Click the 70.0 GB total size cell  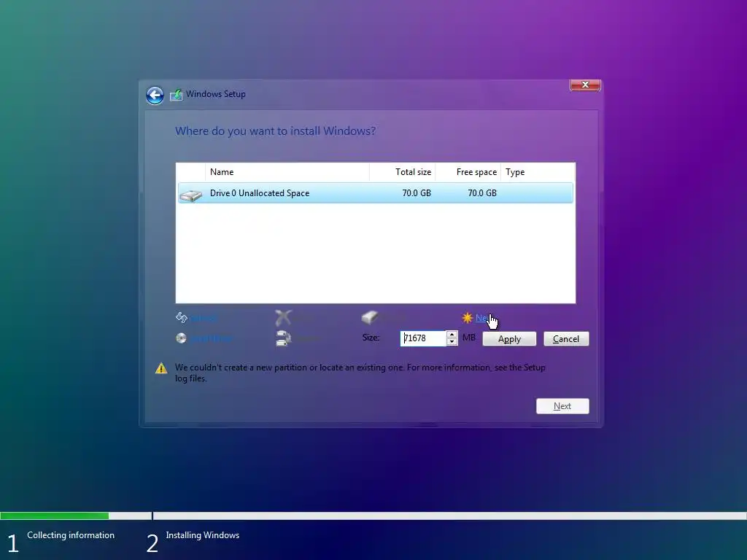(x=417, y=192)
